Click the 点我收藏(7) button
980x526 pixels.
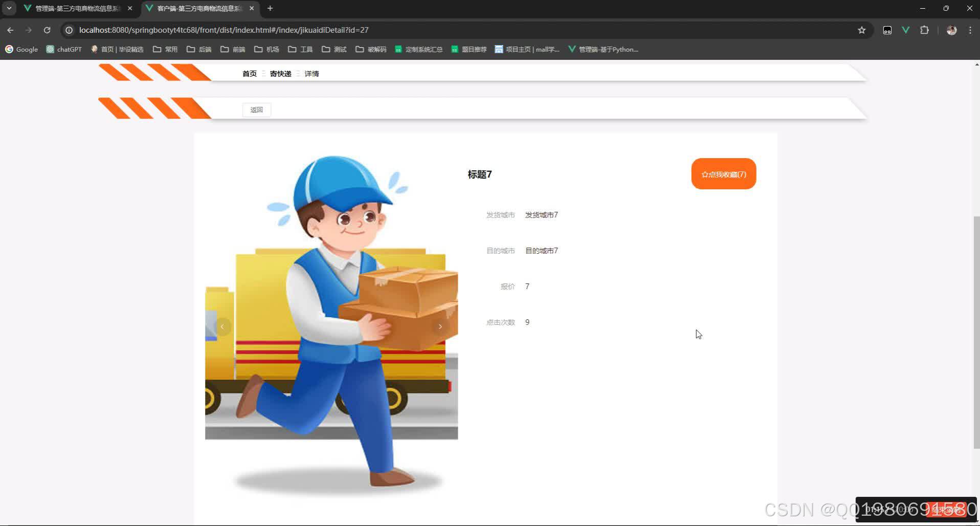pyautogui.click(x=723, y=173)
